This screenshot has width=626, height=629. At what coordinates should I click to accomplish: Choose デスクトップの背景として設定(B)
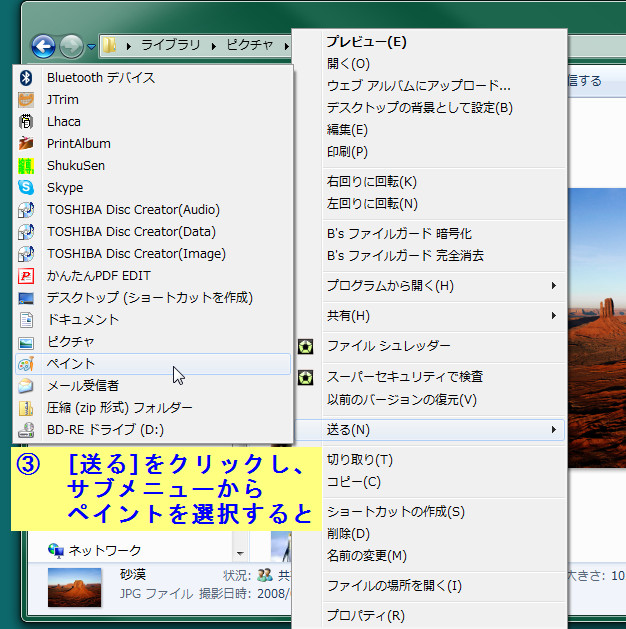419,108
